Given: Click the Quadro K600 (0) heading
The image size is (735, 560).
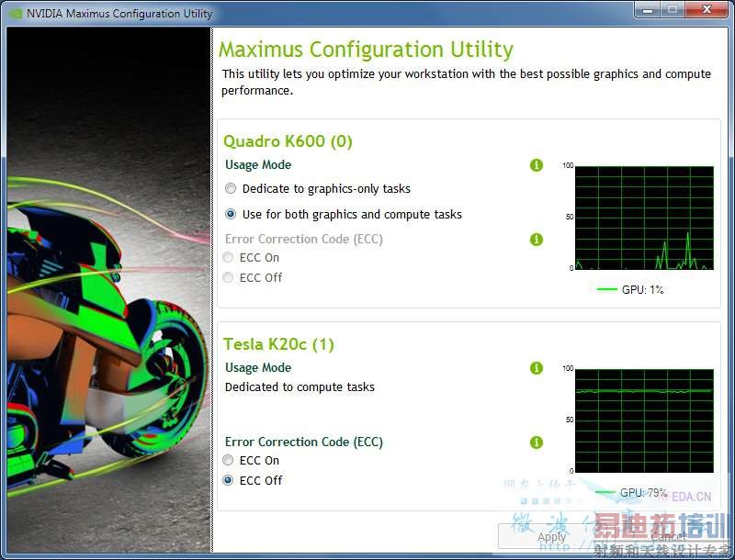Looking at the screenshot, I should (x=288, y=141).
